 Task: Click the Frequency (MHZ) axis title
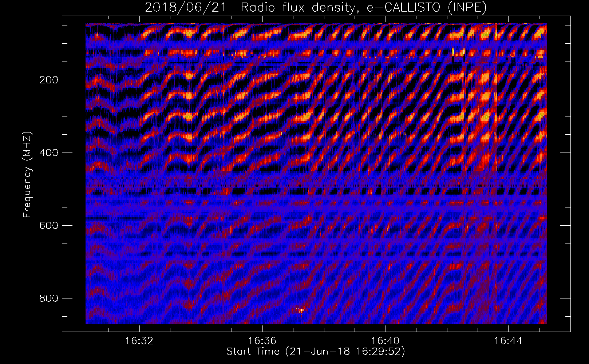pos(28,174)
